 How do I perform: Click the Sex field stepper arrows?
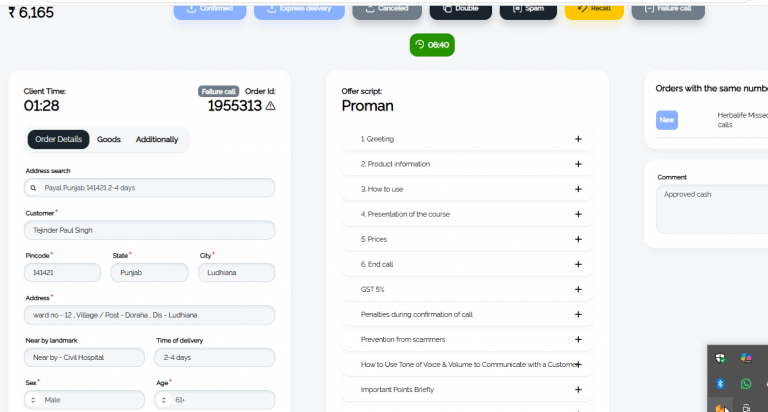[33, 400]
